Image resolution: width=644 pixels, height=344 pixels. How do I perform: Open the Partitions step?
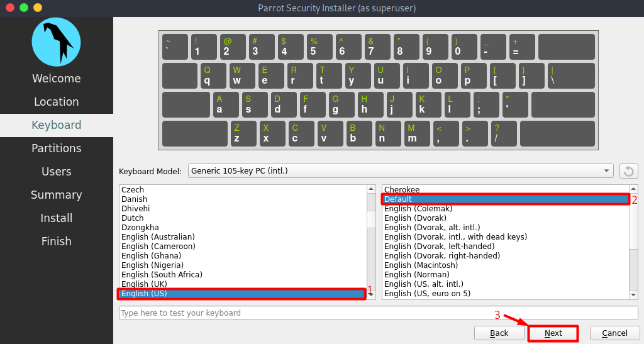[56, 148]
